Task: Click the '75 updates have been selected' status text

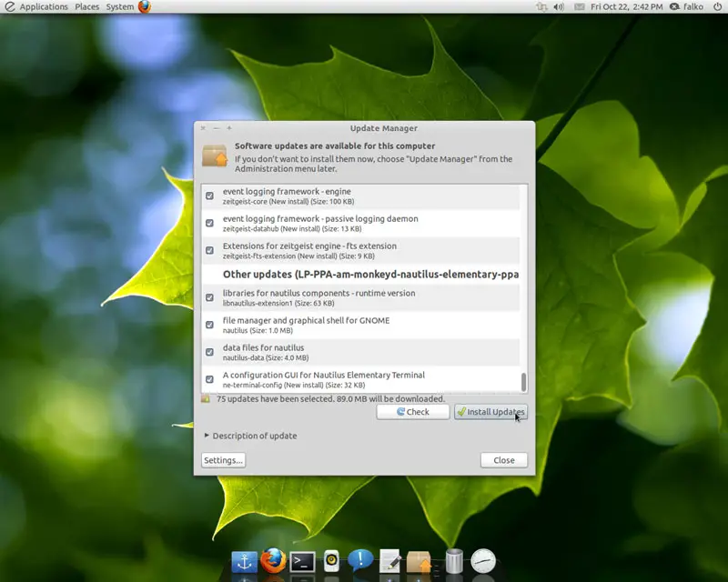Action: 330,398
